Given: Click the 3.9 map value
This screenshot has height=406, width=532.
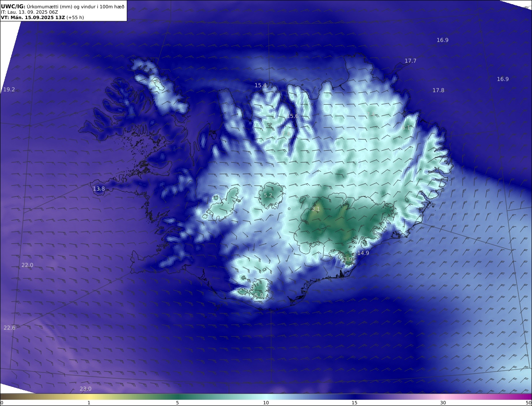Looking at the screenshot, I should pos(347,259).
